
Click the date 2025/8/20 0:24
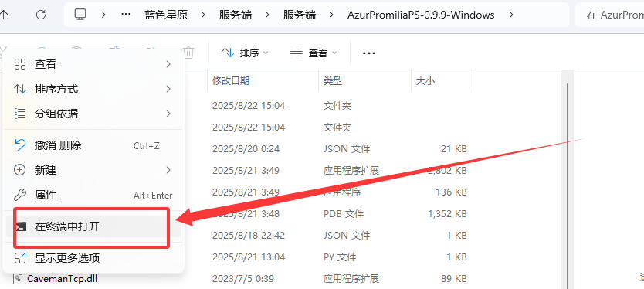(246, 149)
